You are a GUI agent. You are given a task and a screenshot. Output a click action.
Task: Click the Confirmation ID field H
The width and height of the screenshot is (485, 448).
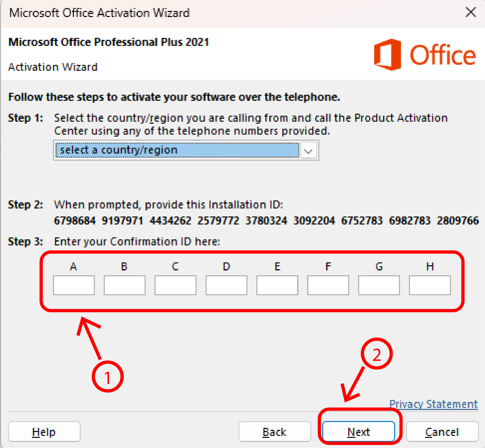click(430, 285)
